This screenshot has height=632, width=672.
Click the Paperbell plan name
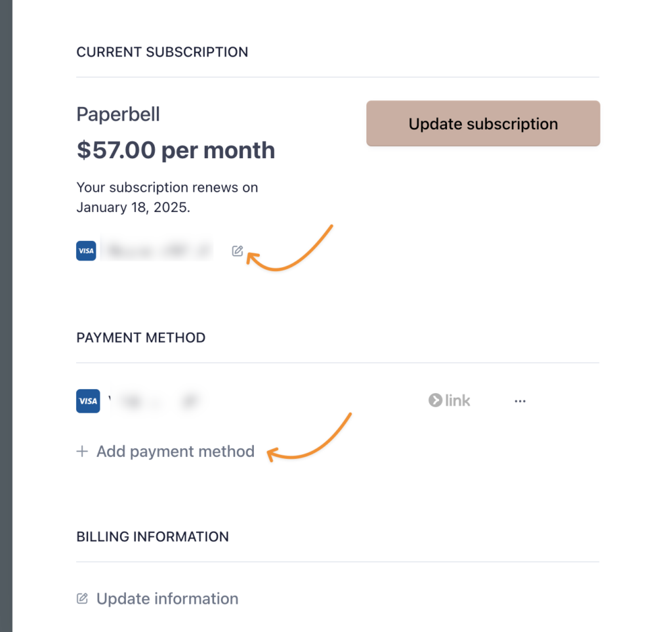coord(118,114)
